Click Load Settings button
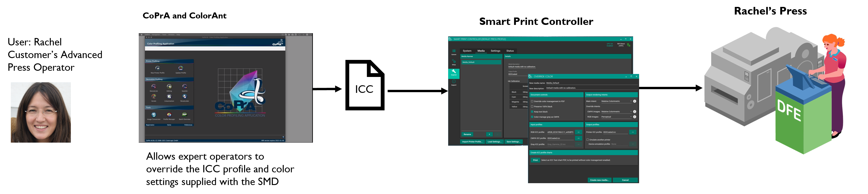Viewport: 868px width, 194px height. [494, 142]
